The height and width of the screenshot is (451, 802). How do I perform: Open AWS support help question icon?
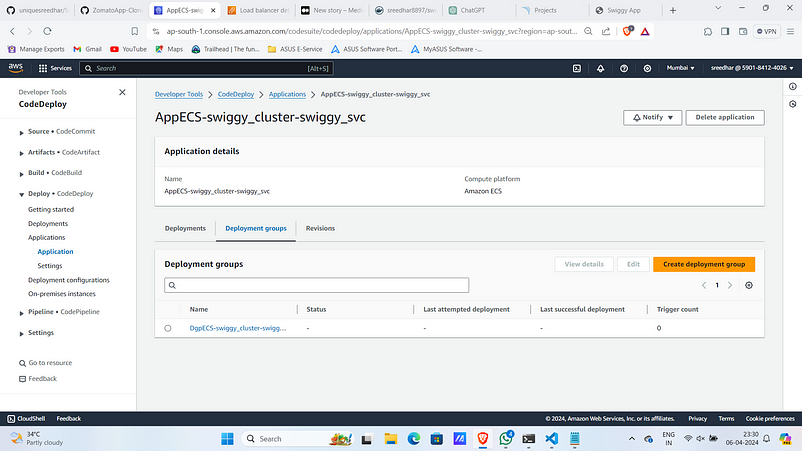(x=624, y=68)
